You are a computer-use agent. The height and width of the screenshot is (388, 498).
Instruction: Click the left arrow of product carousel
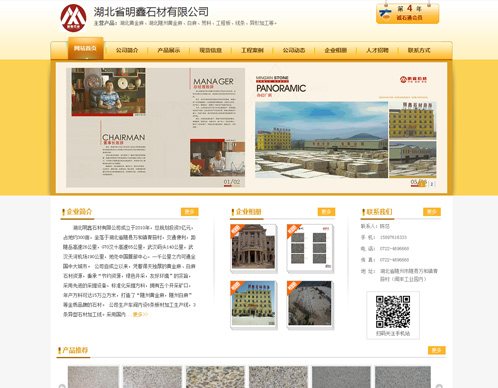point(62,386)
